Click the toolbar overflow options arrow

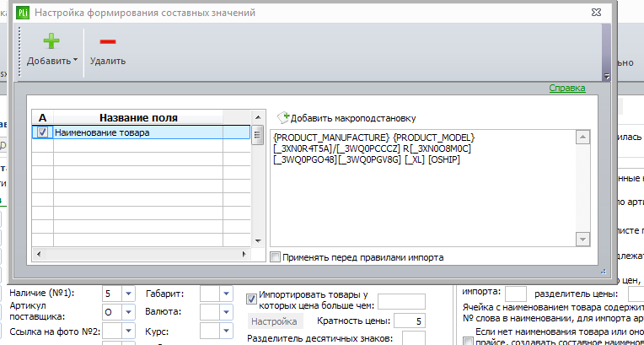tap(606, 76)
